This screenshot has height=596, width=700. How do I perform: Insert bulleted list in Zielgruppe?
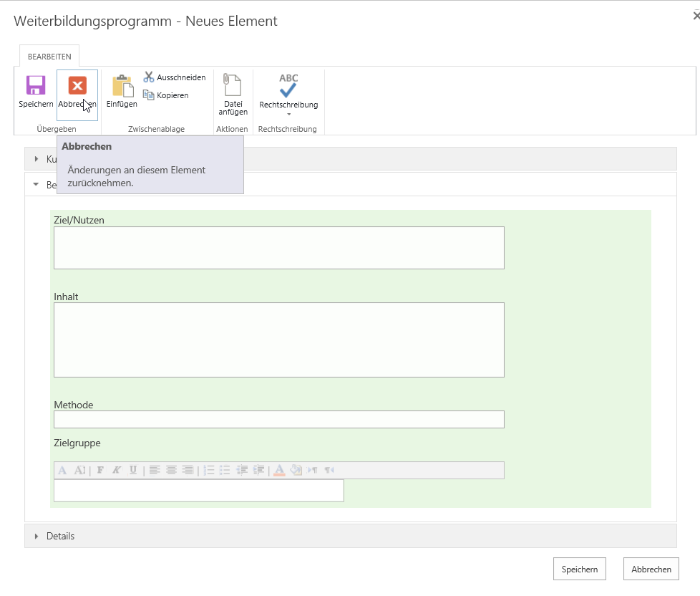pos(225,470)
